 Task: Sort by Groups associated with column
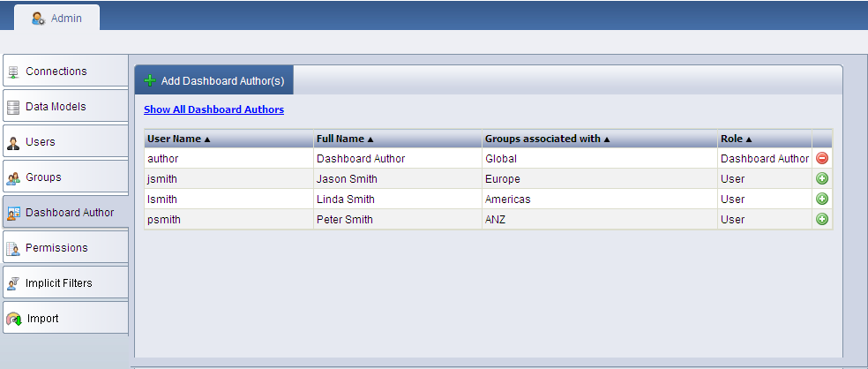coord(548,139)
